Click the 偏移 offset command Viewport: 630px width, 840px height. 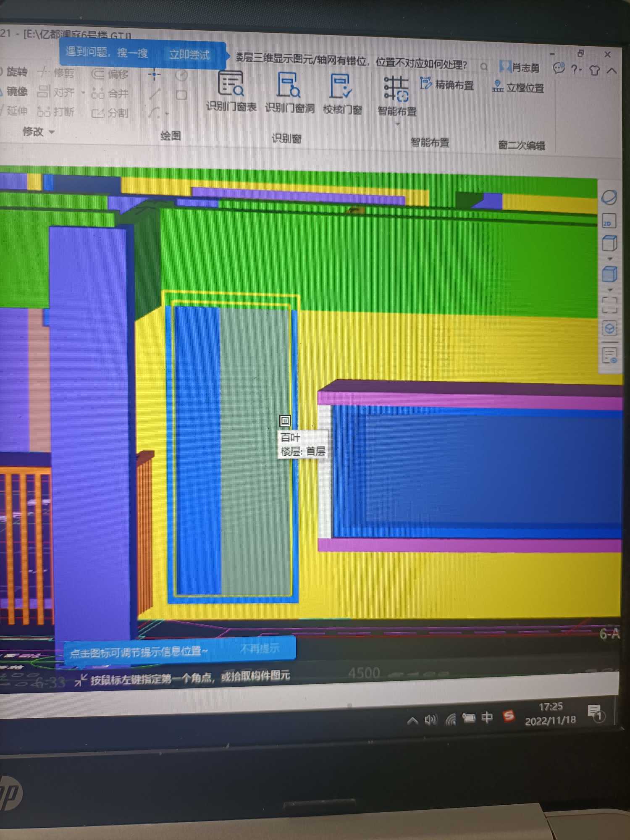pos(110,74)
